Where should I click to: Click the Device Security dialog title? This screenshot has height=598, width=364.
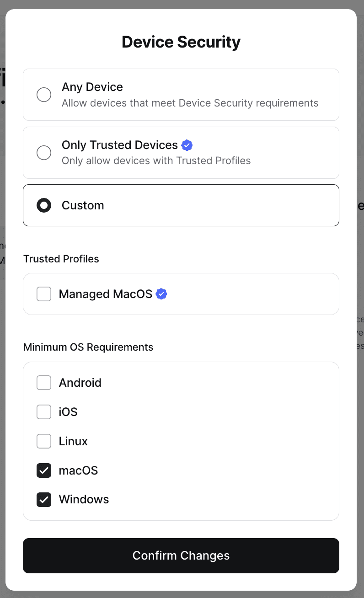[x=181, y=42]
